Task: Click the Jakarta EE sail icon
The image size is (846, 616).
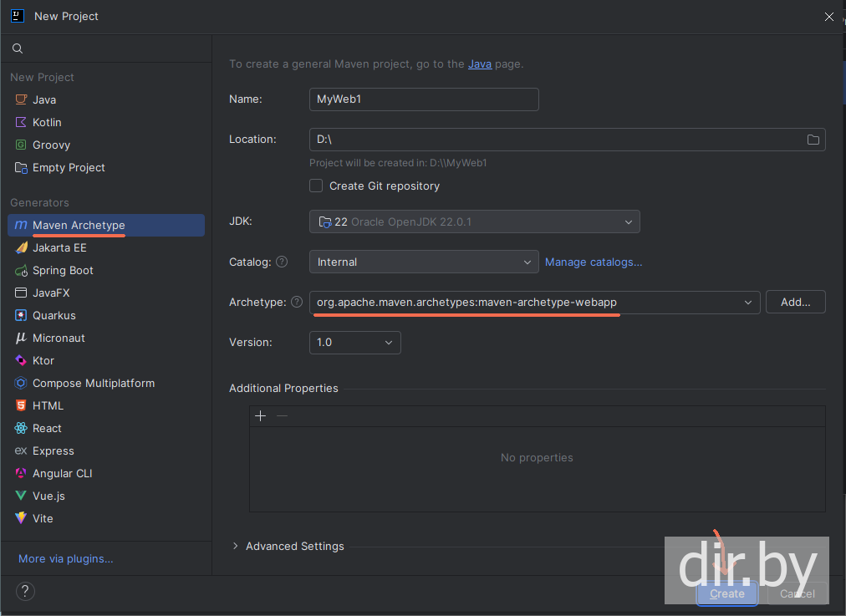Action: point(21,247)
